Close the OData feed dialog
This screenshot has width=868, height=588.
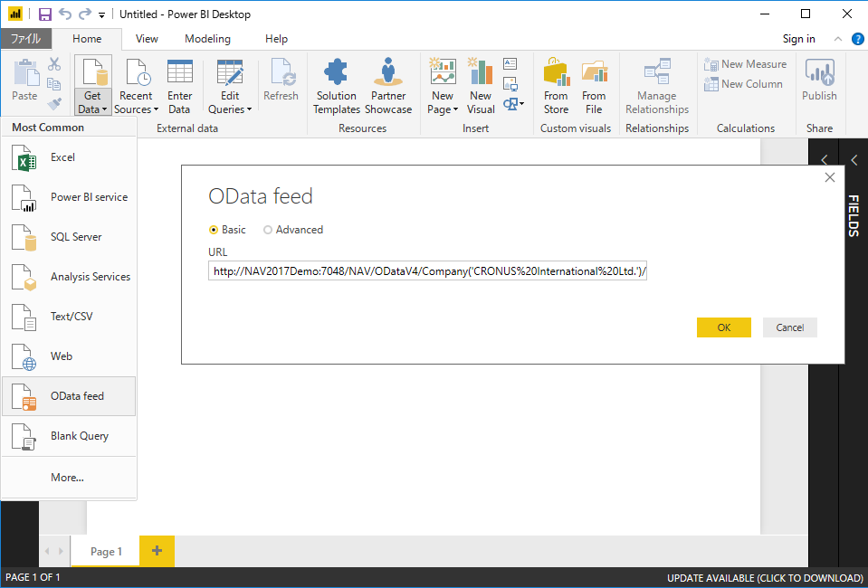[830, 177]
